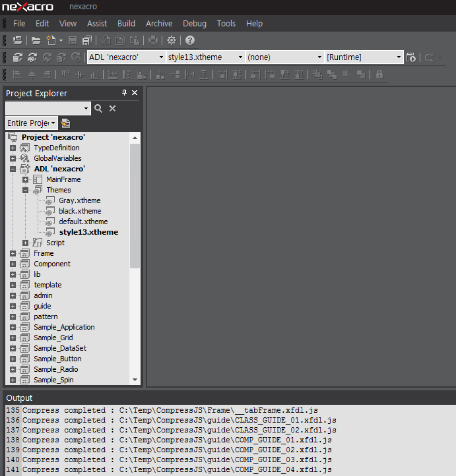Open the Archive menu
Viewport: 456px width, 476px height.
coord(159,23)
